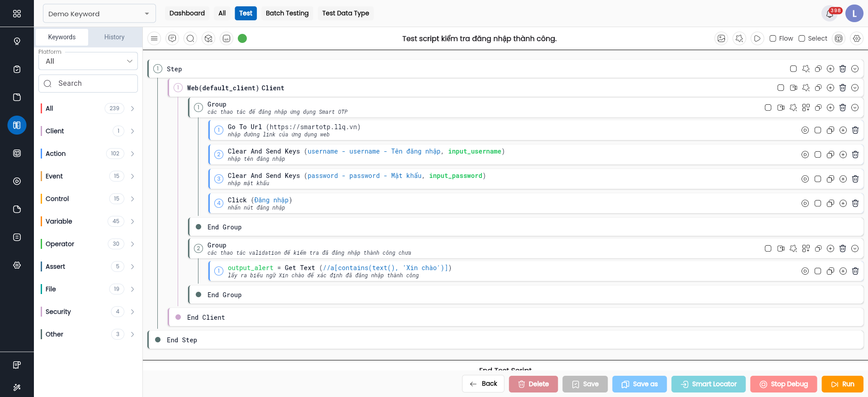Screen dimensions: 868x397
Task: Open the Batch Testing tab
Action: click(x=287, y=13)
